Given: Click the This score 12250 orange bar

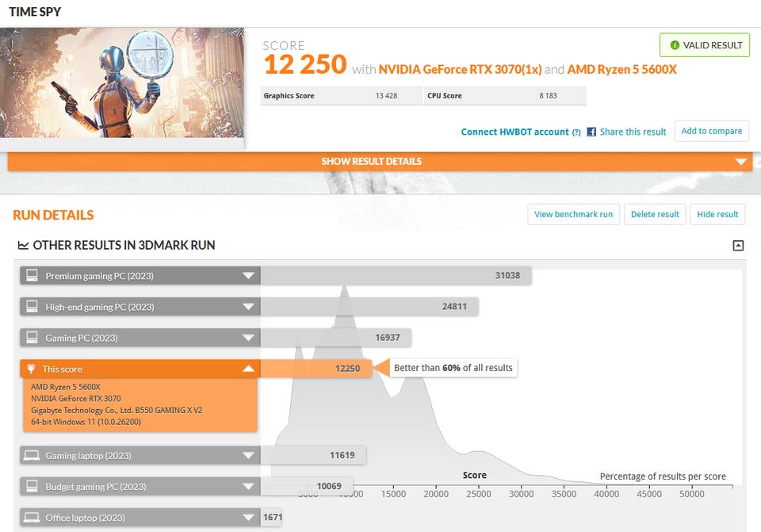Looking at the screenshot, I should pos(316,369).
